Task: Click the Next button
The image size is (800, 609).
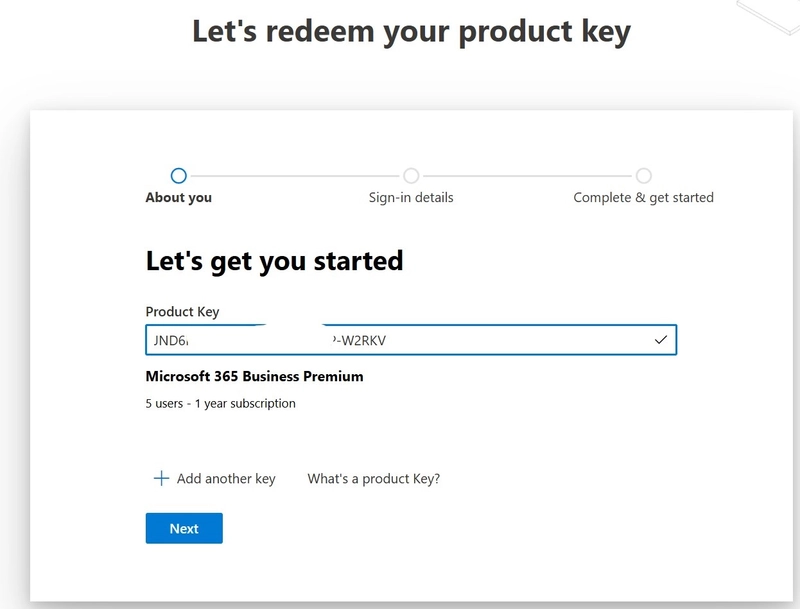Action: (x=184, y=528)
